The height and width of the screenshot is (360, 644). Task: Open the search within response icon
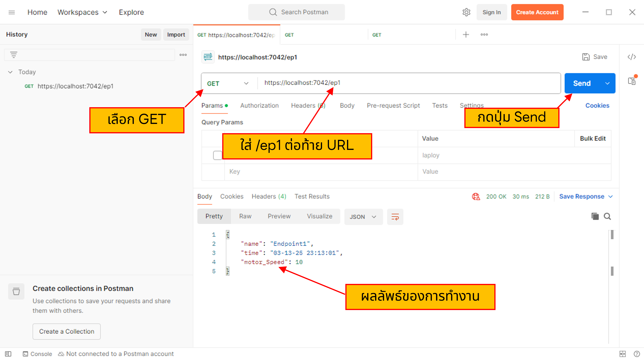(x=607, y=216)
